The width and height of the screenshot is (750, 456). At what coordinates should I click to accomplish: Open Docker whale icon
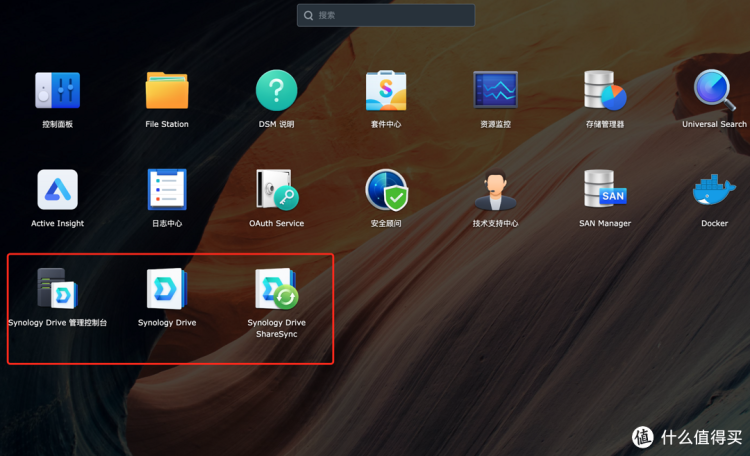point(714,189)
